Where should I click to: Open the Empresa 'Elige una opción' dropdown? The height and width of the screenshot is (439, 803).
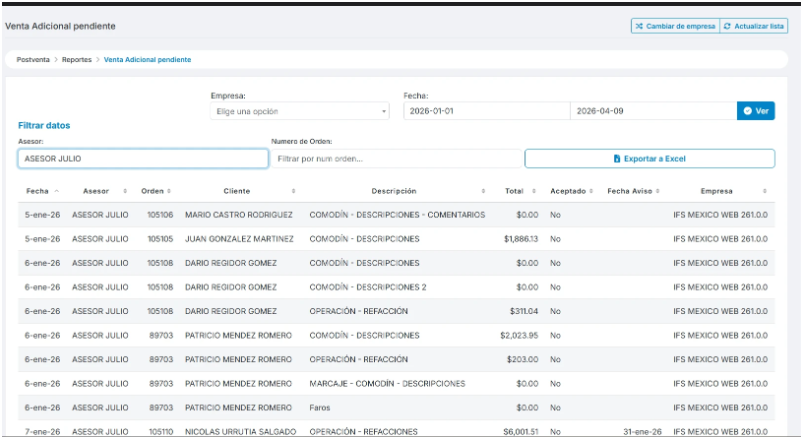(300, 111)
